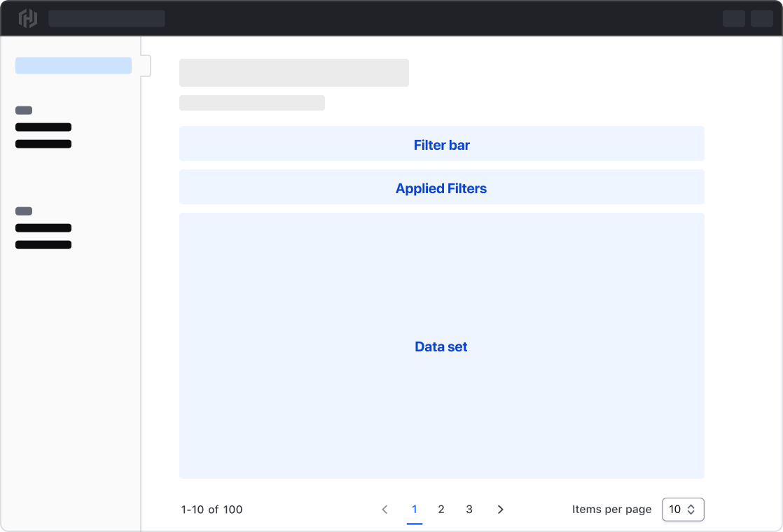Click the HashiCorp logo in the top bar
Screen dimensions: 783x532
[x=27, y=18]
